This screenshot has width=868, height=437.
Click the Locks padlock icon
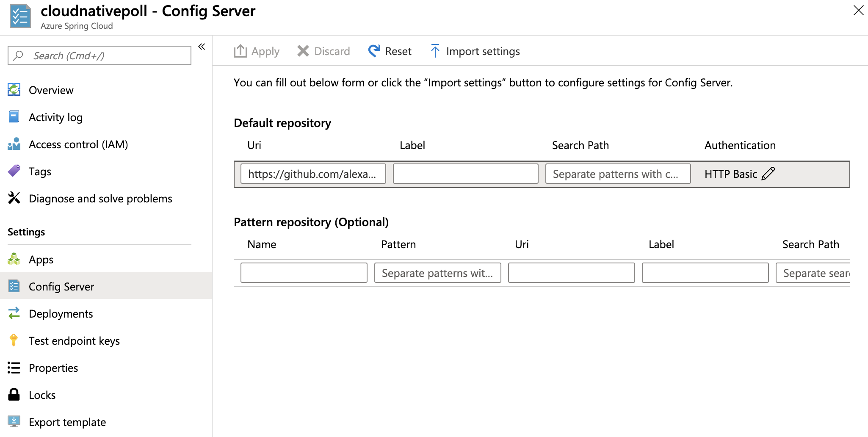pos(14,395)
